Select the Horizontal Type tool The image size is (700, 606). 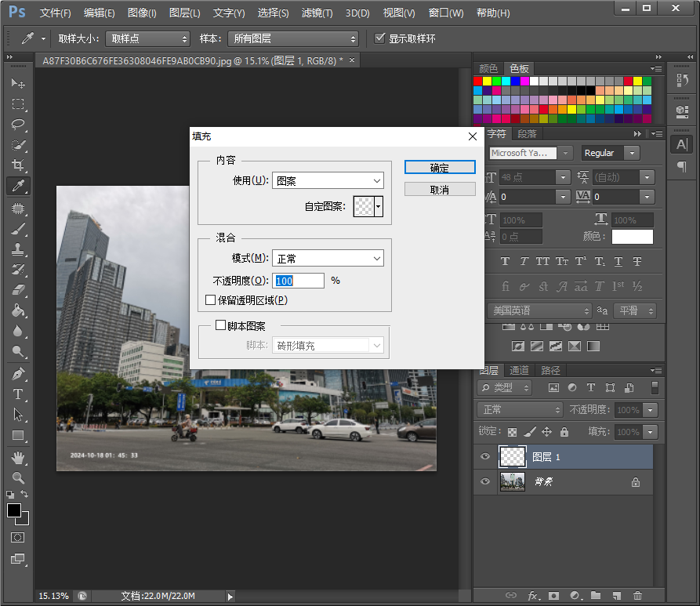(18, 394)
